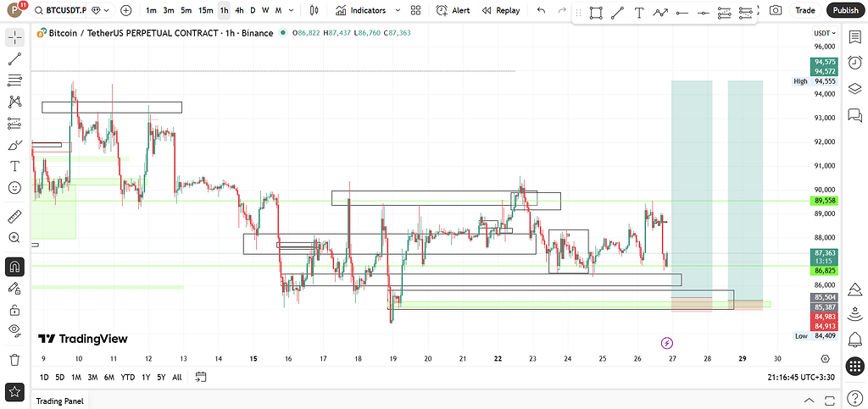Pick the ruler measure tool
This screenshot has width=868, height=409.
point(14,216)
